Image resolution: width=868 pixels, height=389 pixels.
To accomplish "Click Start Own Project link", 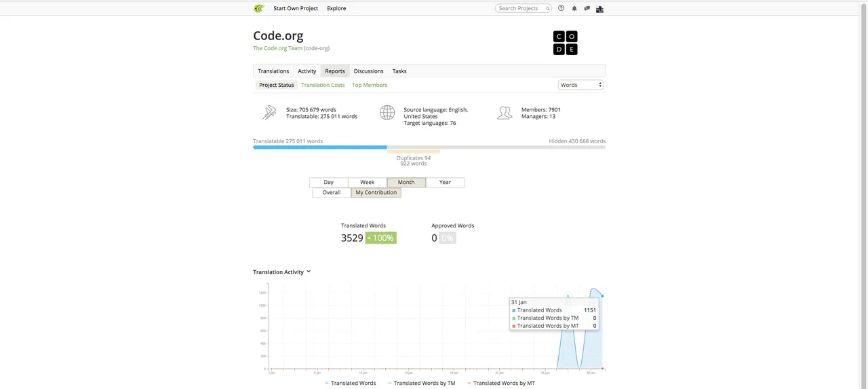I will point(296,9).
